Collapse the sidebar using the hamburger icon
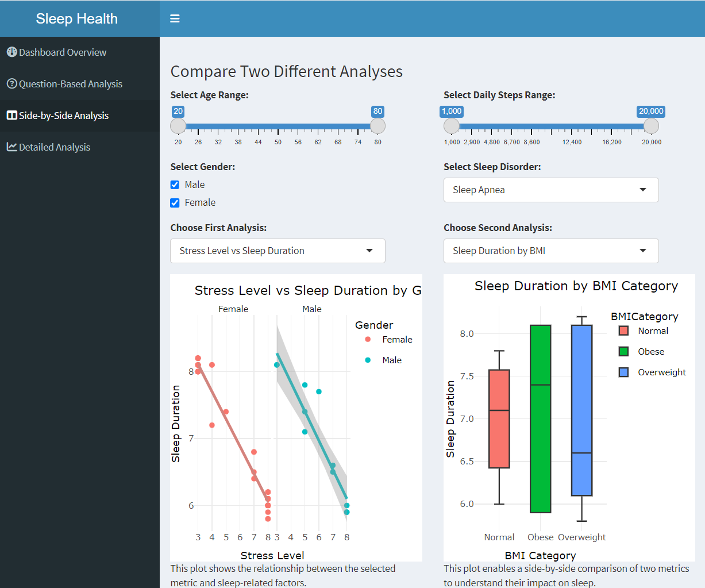Image resolution: width=705 pixels, height=588 pixels. point(174,18)
